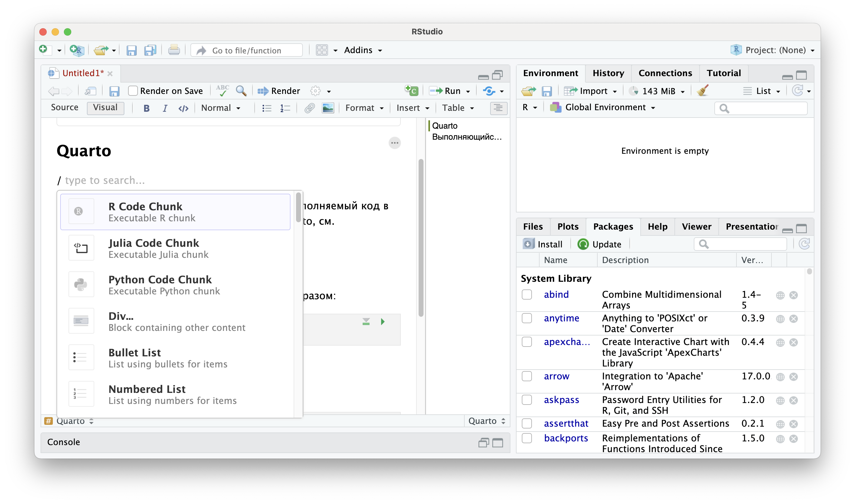The width and height of the screenshot is (855, 504).
Task: Click the Insert Image icon
Action: pos(328,108)
